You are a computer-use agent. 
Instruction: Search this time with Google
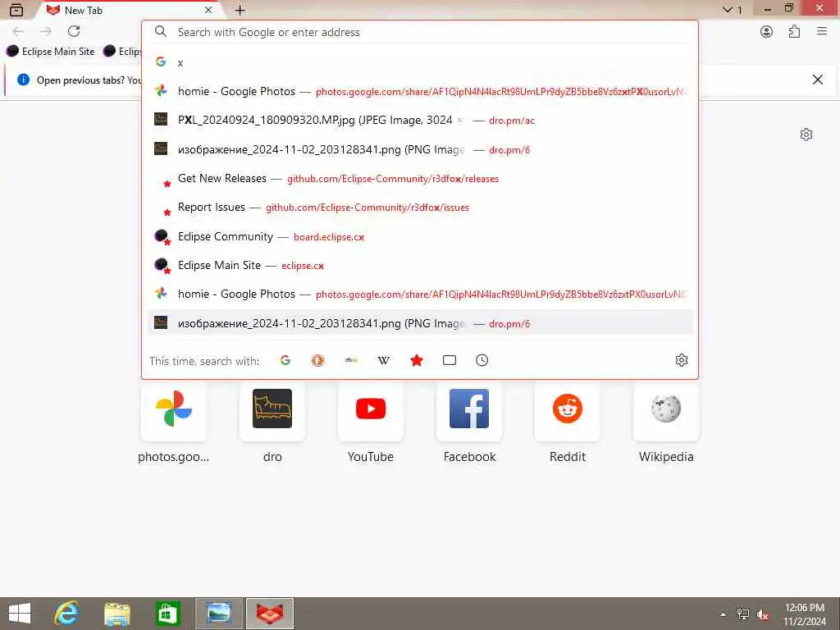(285, 361)
